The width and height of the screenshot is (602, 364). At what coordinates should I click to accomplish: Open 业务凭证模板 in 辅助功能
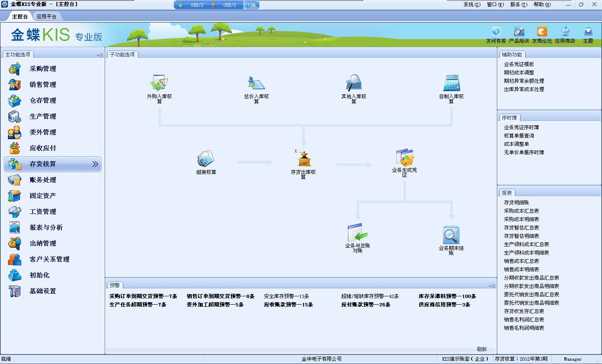519,64
